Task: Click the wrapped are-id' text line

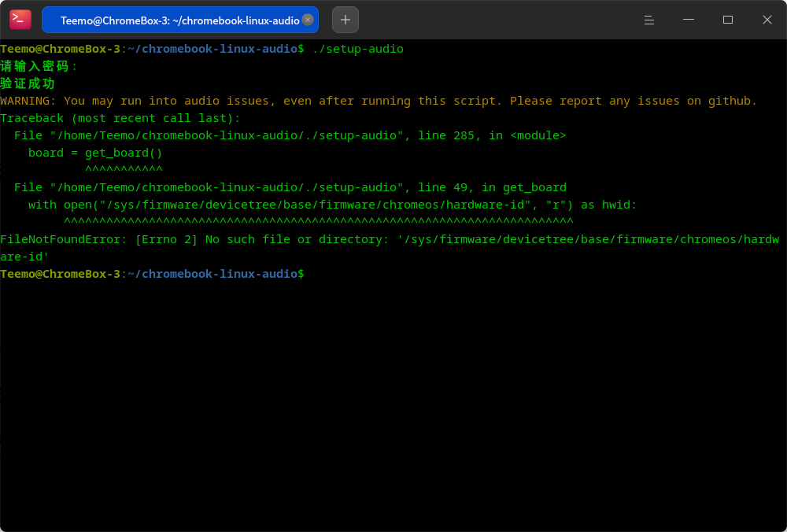Action: pos(24,257)
